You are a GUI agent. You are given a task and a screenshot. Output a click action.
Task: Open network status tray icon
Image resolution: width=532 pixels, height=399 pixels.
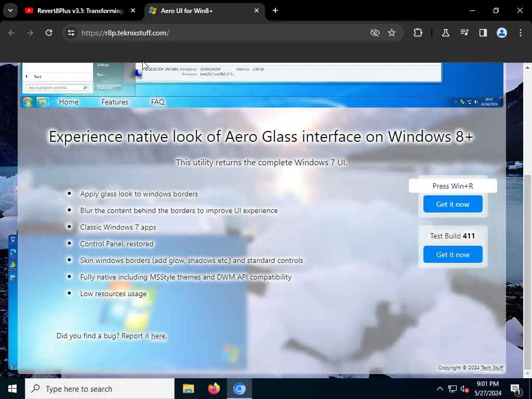[x=453, y=389]
